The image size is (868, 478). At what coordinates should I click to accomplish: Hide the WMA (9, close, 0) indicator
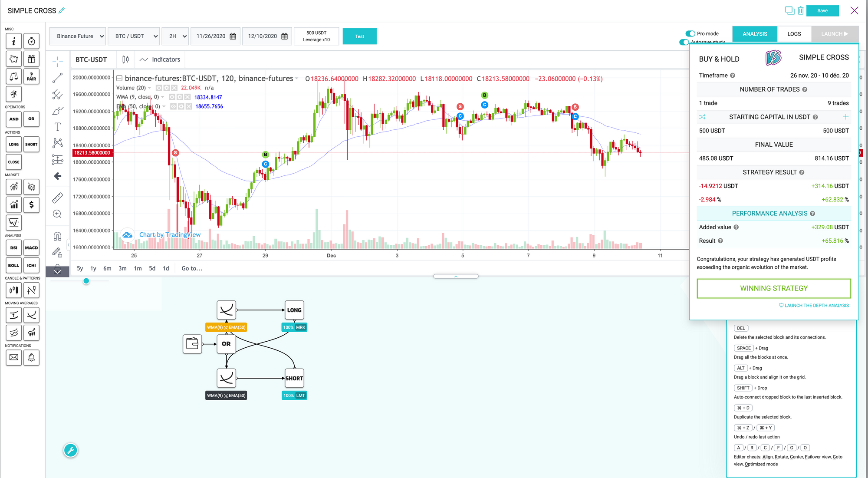172,97
